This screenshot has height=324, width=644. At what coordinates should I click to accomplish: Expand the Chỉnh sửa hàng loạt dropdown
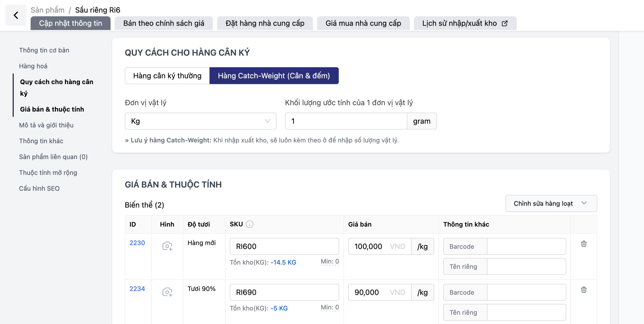tap(551, 203)
